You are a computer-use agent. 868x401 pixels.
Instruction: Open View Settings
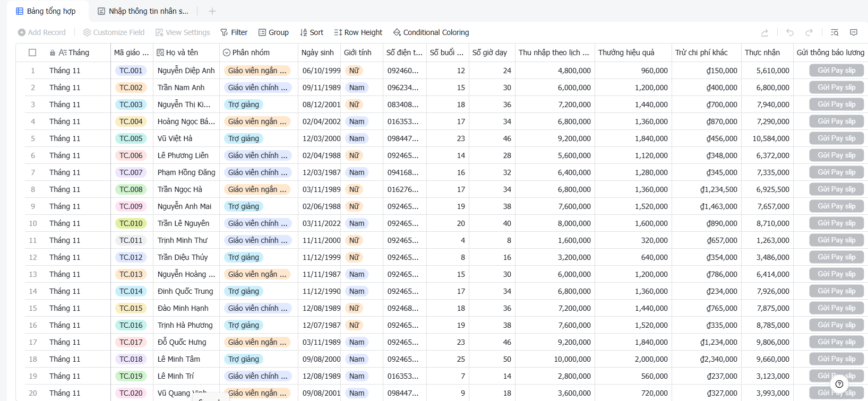[183, 32]
